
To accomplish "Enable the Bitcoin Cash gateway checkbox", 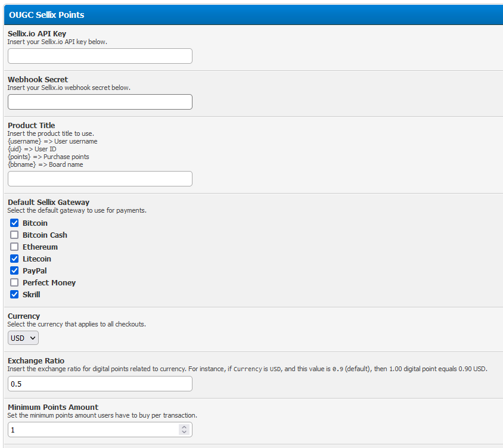I will [x=15, y=235].
